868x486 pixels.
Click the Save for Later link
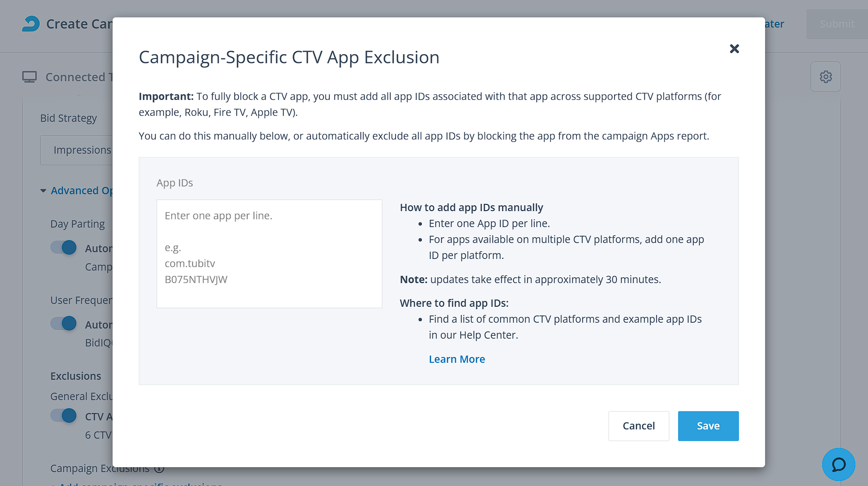tap(775, 24)
